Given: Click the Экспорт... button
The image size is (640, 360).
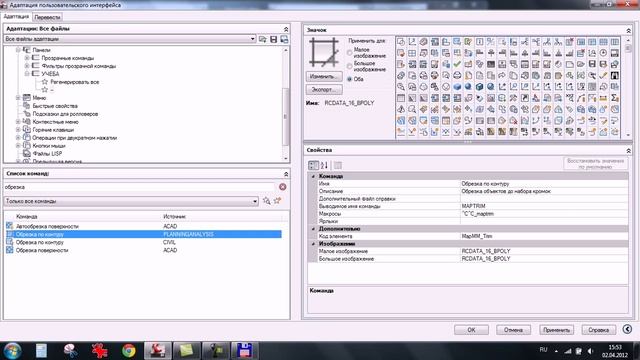Looking at the screenshot, I should pos(324,89).
